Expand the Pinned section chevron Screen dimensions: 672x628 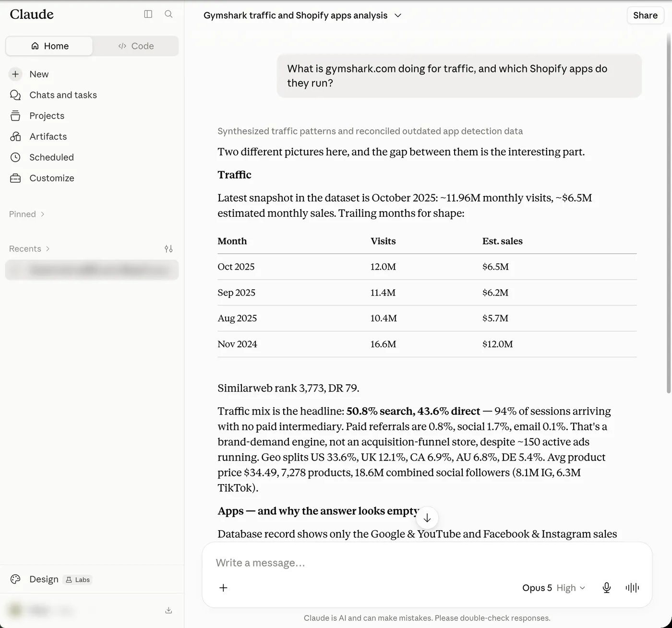(x=43, y=214)
